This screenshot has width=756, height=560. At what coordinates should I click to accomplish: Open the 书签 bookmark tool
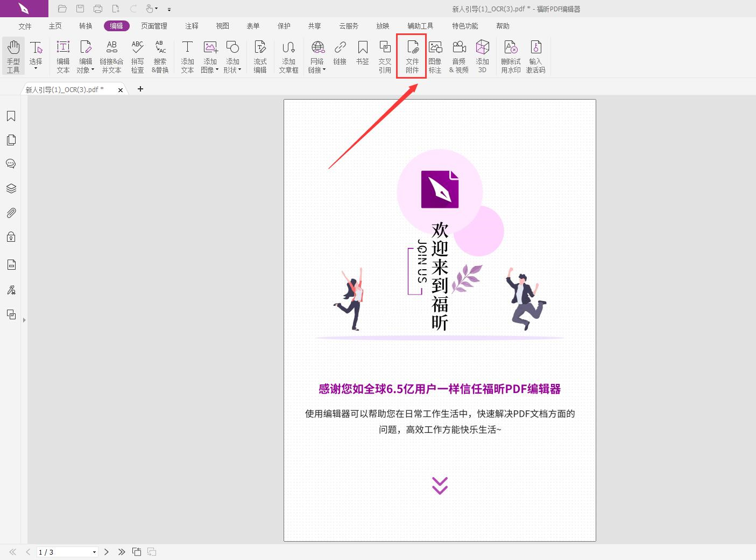tap(363, 56)
